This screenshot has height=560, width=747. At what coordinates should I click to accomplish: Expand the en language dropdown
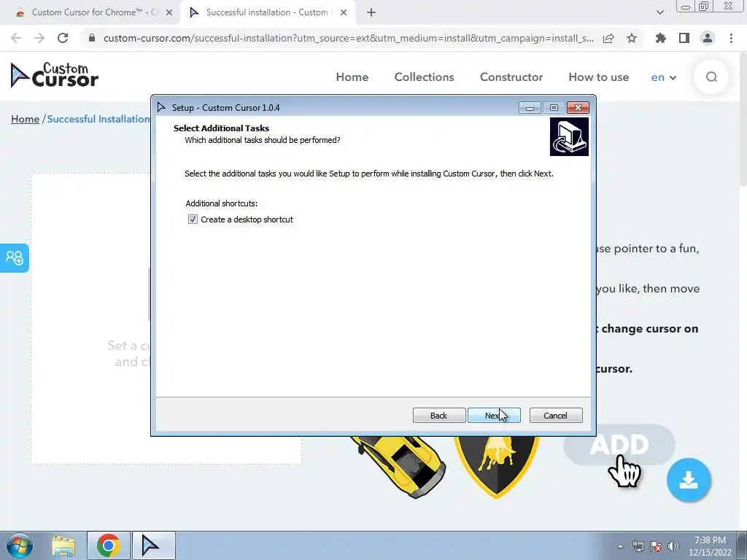663,77
